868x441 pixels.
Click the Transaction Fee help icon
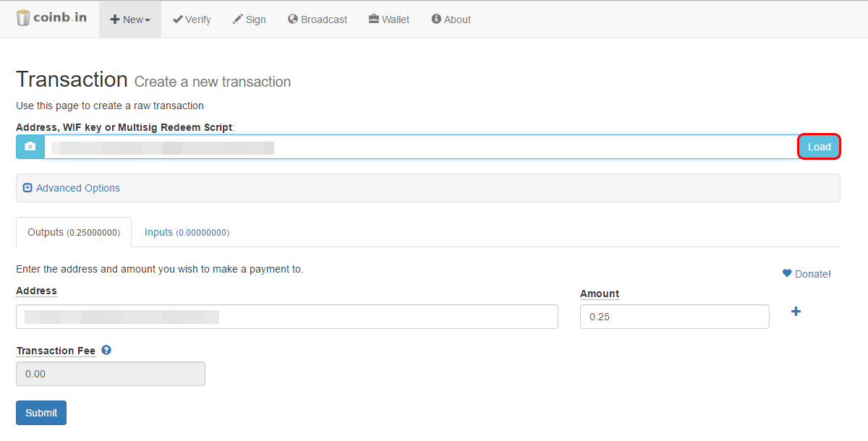point(106,350)
